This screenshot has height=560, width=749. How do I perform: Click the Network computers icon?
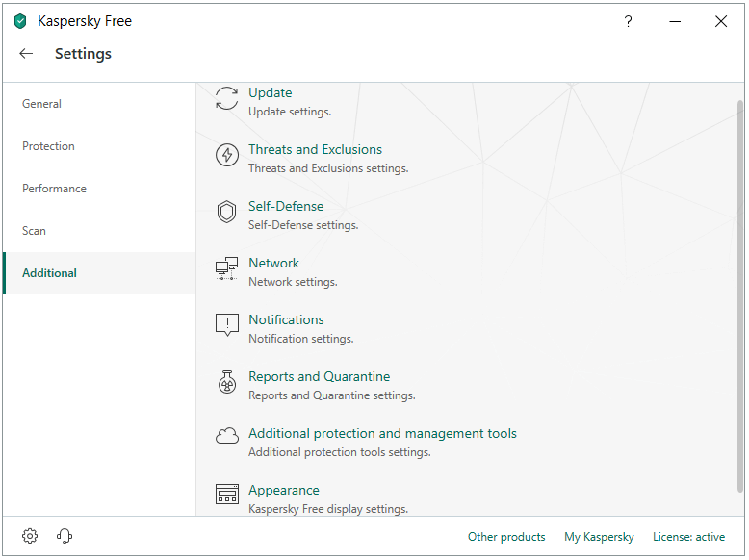(x=226, y=268)
